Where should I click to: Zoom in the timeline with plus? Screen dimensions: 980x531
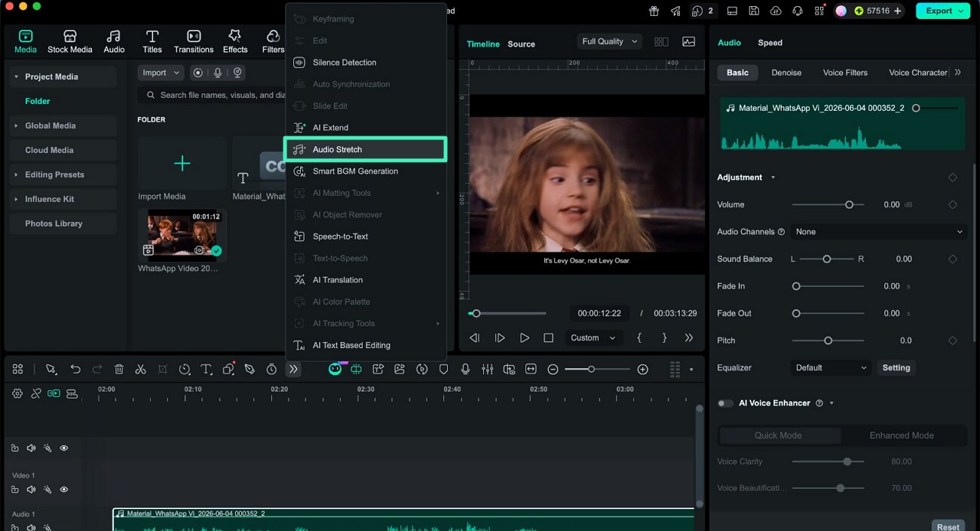(642, 369)
